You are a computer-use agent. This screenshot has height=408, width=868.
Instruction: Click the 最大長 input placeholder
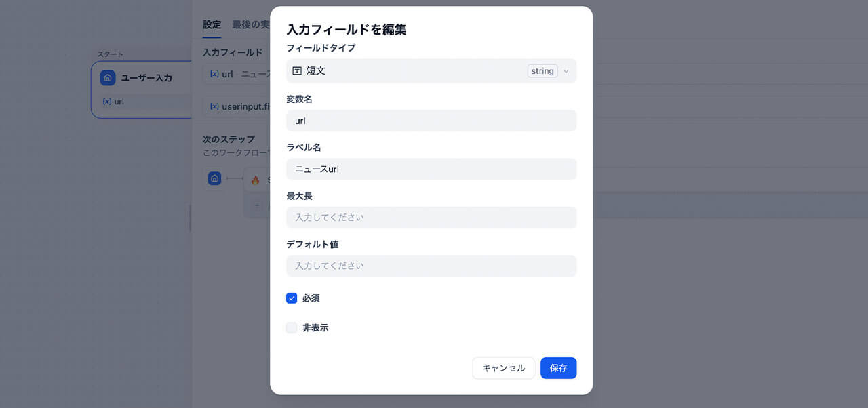tap(431, 217)
